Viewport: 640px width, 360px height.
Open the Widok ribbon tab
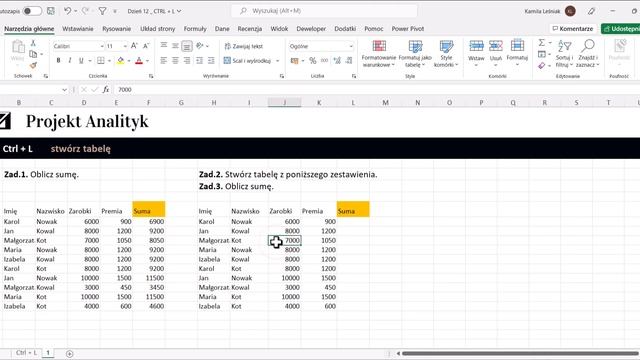click(279, 29)
